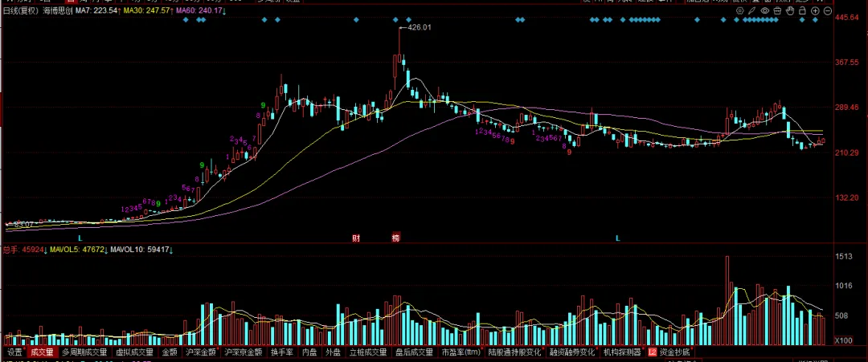Click the 1016 volume axis value
Viewport: 868px width, 362px height.
[844, 287]
